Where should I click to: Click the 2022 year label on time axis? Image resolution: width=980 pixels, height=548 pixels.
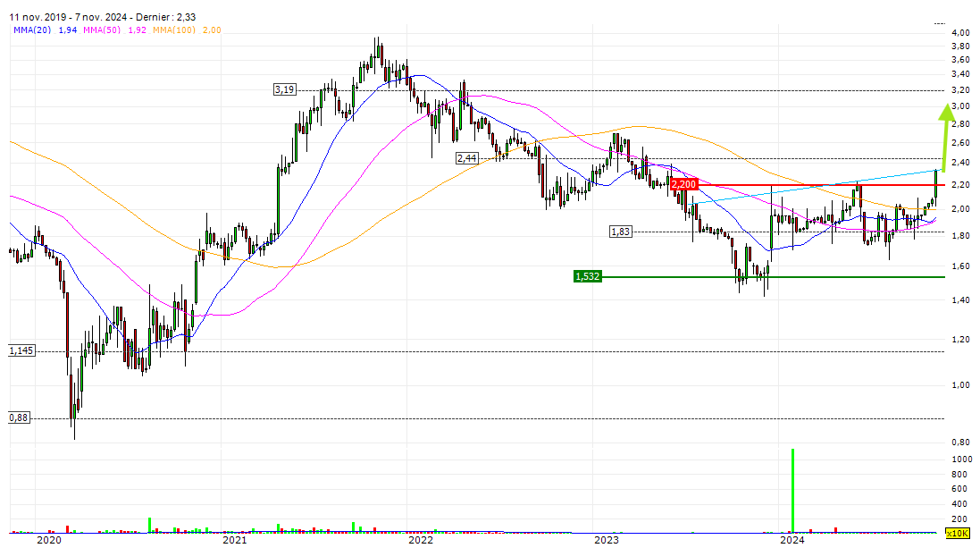[x=421, y=540]
